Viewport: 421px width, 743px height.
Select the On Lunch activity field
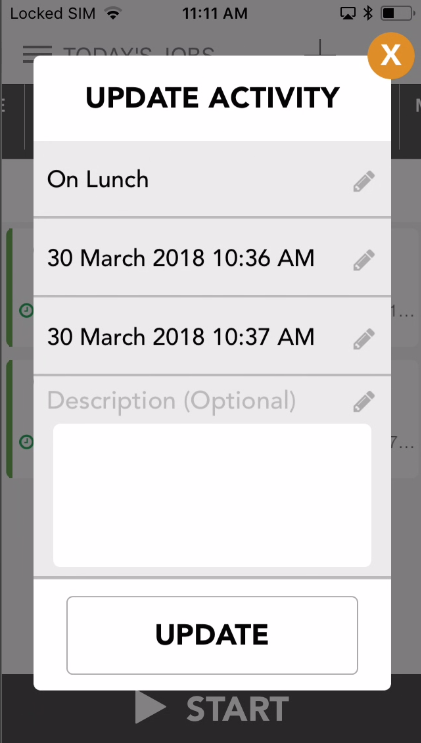click(212, 180)
